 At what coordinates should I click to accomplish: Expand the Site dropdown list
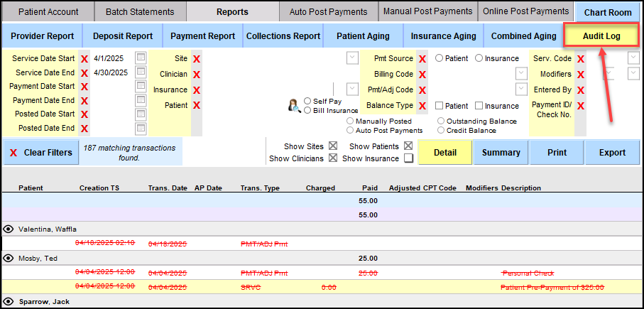click(352, 58)
